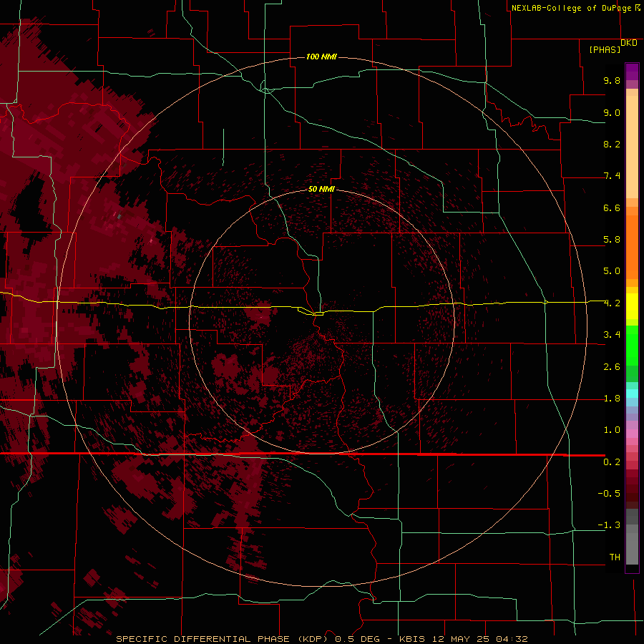Click the [PHAS] legend label
The width and height of the screenshot is (644, 644).
pyautogui.click(x=605, y=50)
